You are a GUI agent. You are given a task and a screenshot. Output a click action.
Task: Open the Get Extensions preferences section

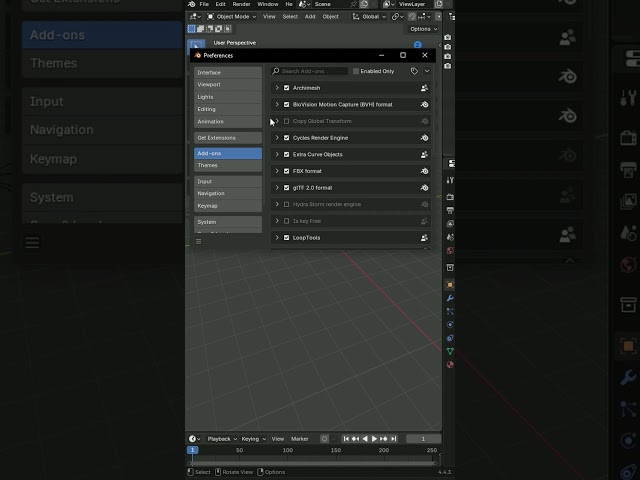228,138
